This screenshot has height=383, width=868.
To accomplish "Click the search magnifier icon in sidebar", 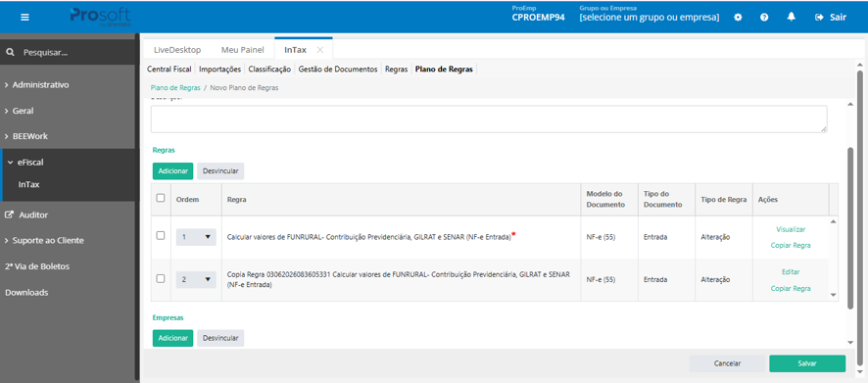I will 10,53.
